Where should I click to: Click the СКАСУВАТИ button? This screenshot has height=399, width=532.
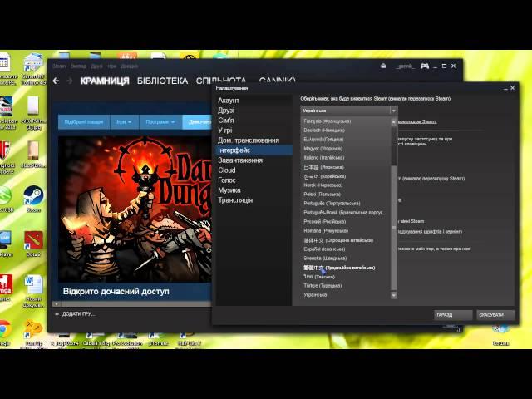tap(495, 315)
